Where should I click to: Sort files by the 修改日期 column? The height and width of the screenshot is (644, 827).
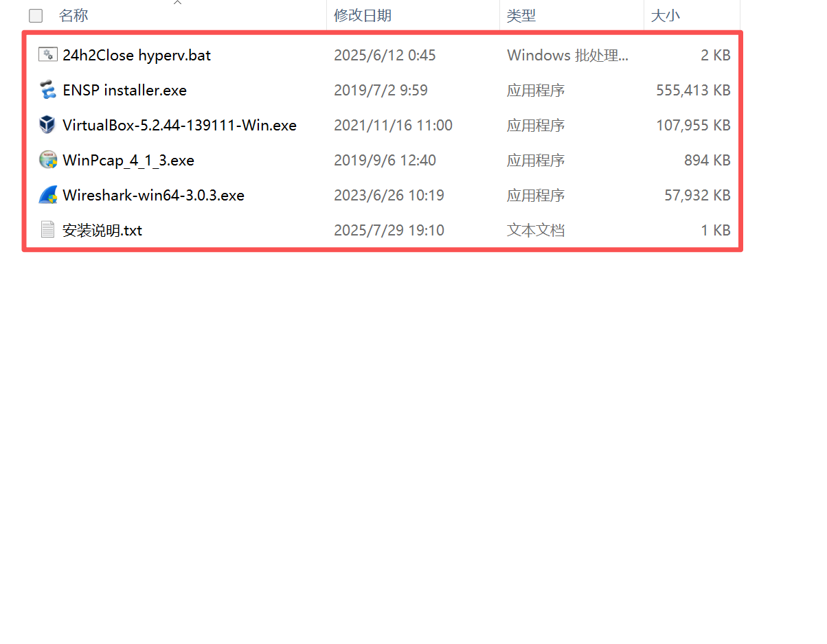[363, 15]
